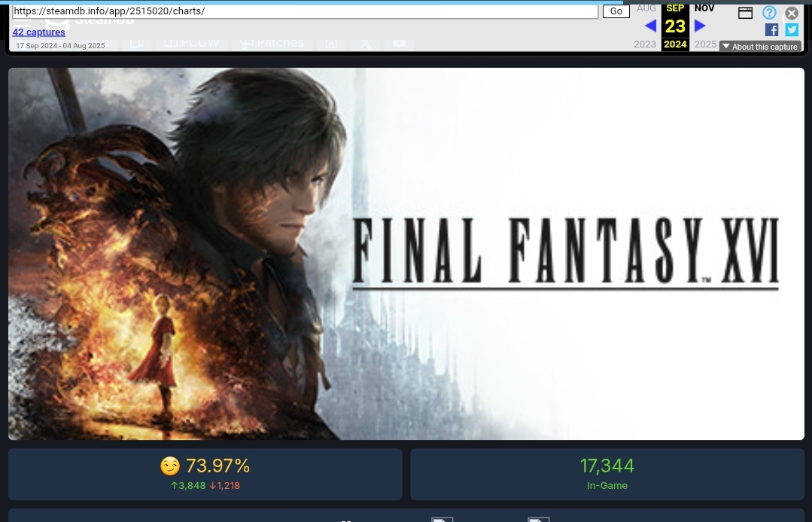Close the Wayback Machine toolbar

click(792, 13)
